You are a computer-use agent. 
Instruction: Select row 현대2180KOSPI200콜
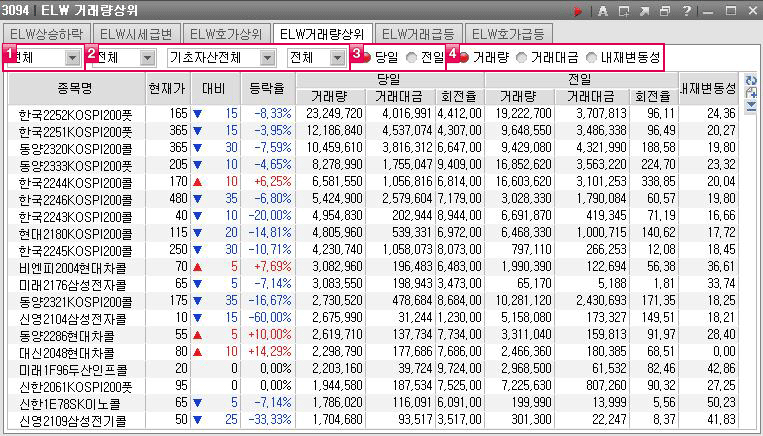[x=373, y=233]
